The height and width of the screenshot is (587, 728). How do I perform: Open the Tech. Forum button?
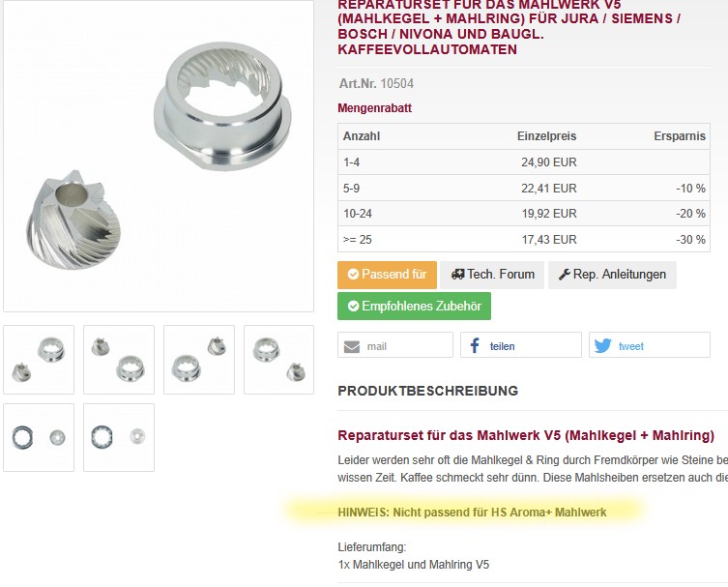pyautogui.click(x=492, y=275)
